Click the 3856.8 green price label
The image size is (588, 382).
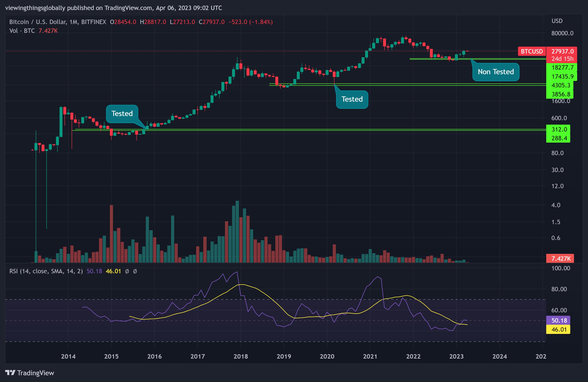point(560,94)
